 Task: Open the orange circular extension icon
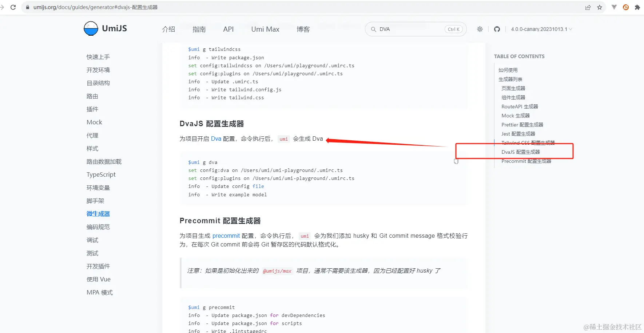626,7
